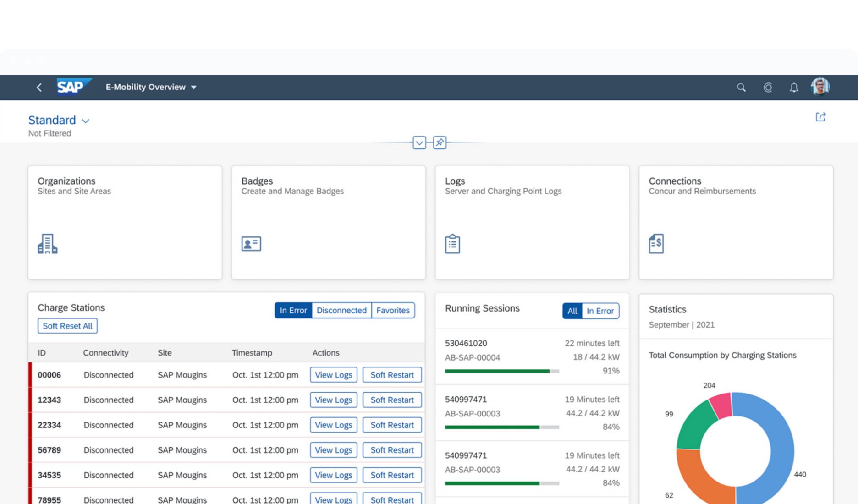
Task: Open the notifications bell
Action: click(794, 87)
